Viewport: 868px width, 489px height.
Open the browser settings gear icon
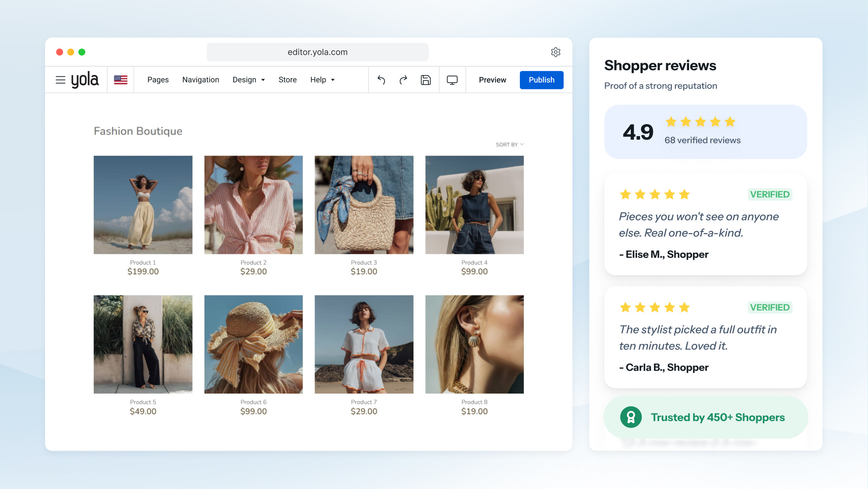[x=556, y=52]
